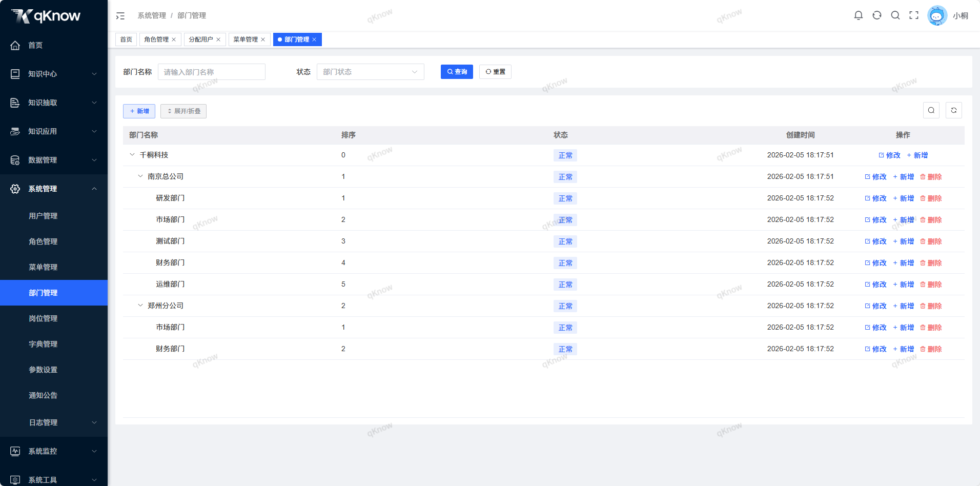Click the refresh icon in top header
This screenshot has height=486, width=980.
(x=877, y=15)
